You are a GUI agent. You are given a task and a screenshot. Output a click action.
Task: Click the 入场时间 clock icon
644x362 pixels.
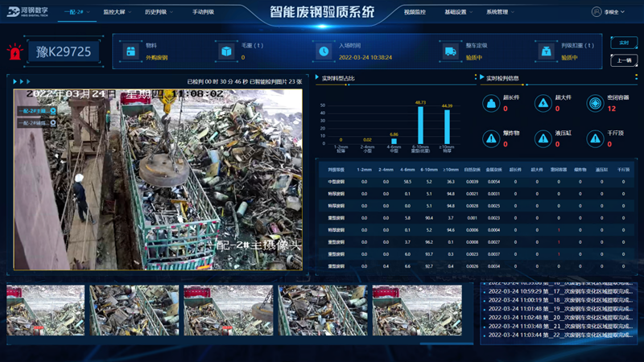pos(324,51)
